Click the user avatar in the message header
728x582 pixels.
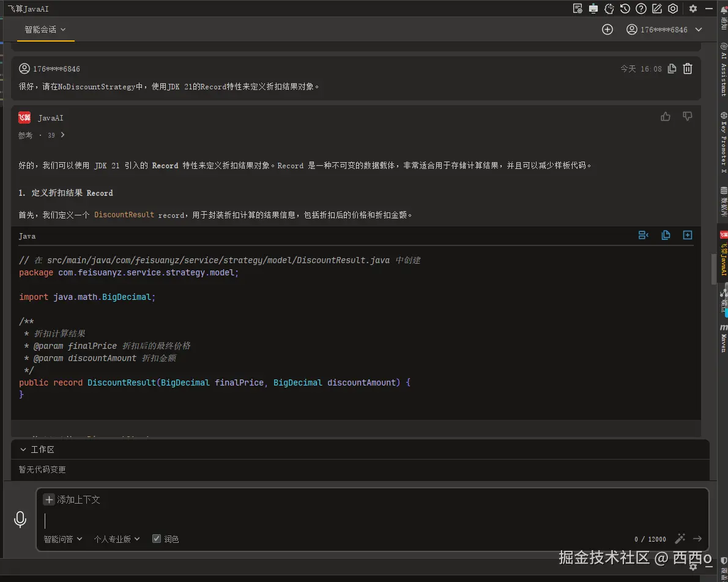coord(24,69)
